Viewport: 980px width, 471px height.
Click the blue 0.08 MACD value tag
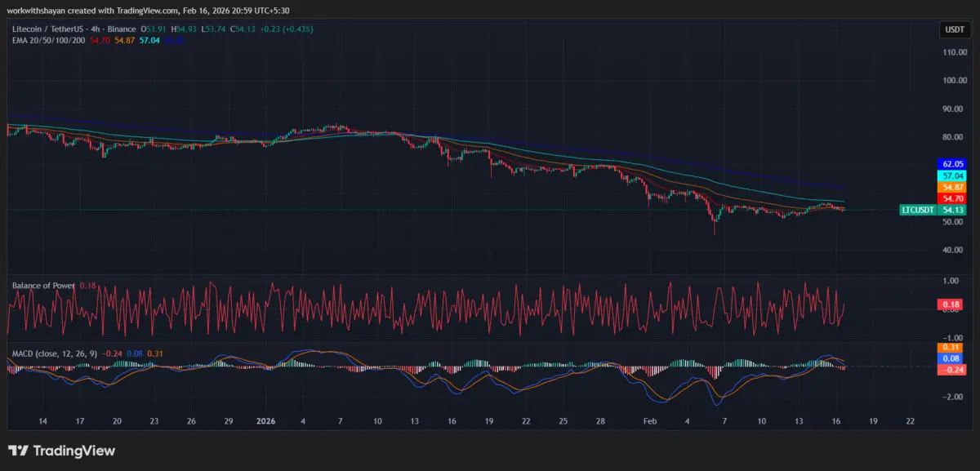click(952, 358)
